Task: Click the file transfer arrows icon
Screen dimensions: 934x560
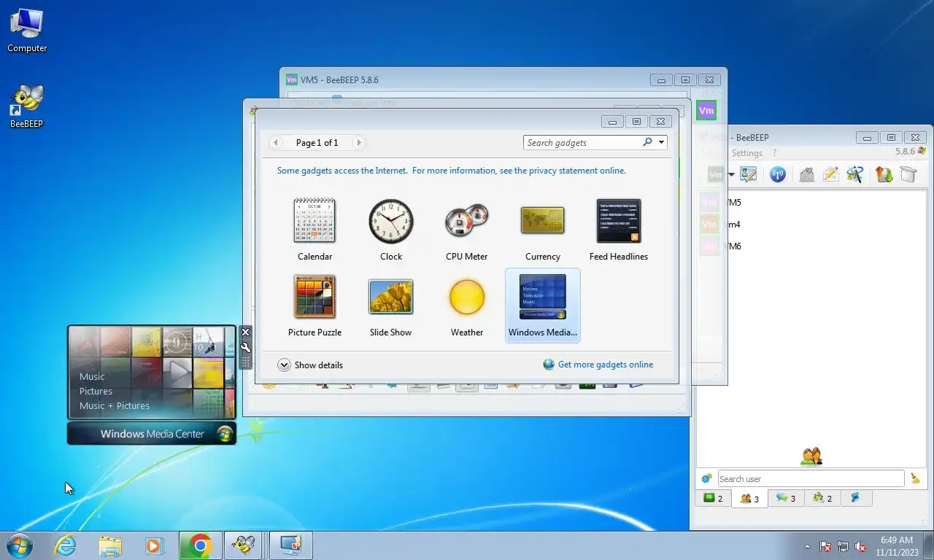Action: 884,174
